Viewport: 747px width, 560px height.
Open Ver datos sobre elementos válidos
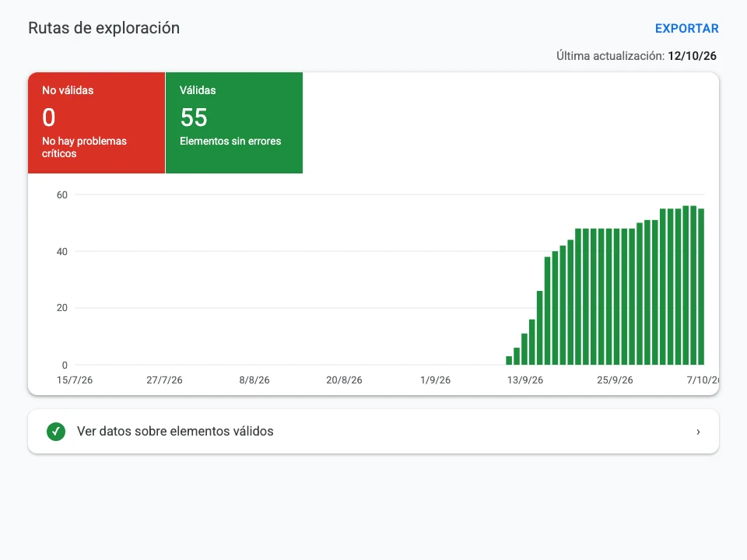[x=373, y=432]
